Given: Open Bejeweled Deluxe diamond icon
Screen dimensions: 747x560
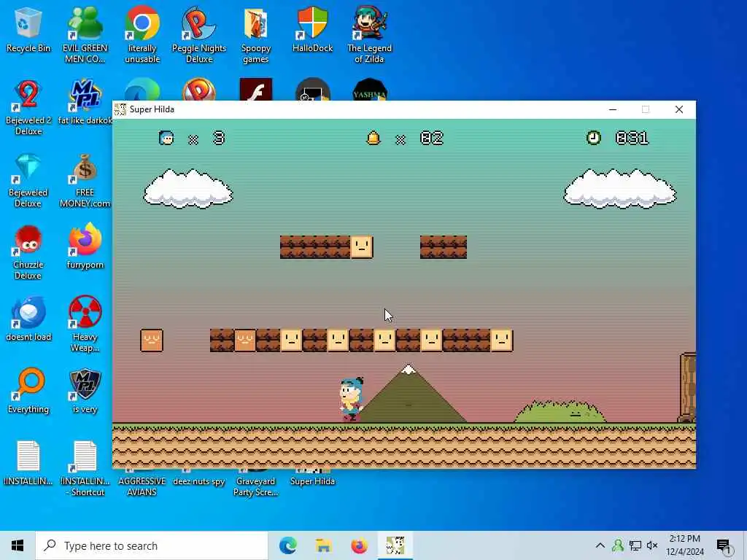Looking at the screenshot, I should pyautogui.click(x=28, y=180).
